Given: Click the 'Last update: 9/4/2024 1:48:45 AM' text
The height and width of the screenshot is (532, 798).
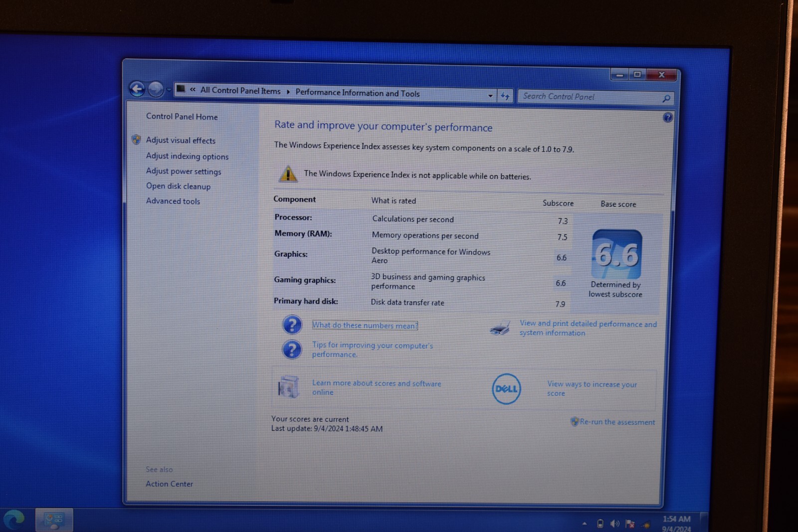Looking at the screenshot, I should tap(327, 428).
